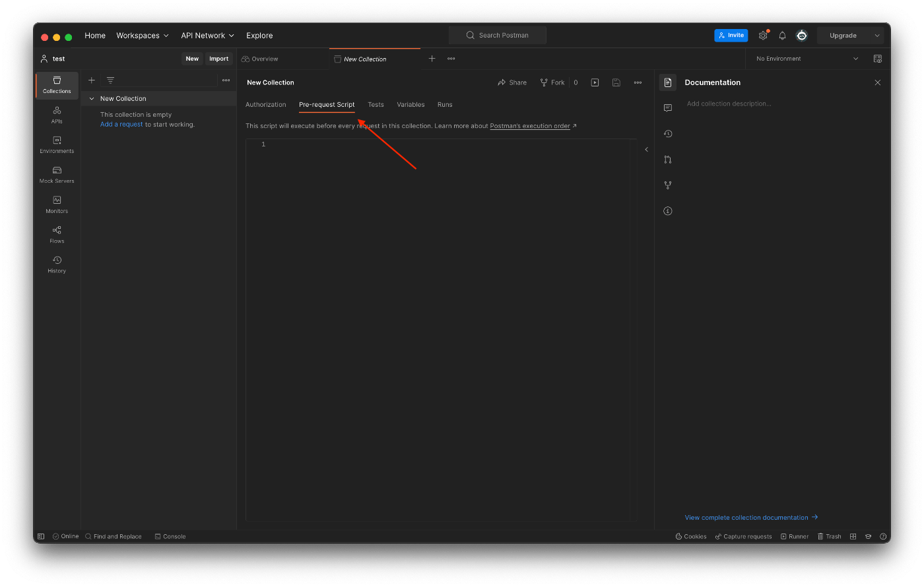Expand the code snippets side panel chevron
The height and width of the screenshot is (587, 924).
tap(647, 150)
